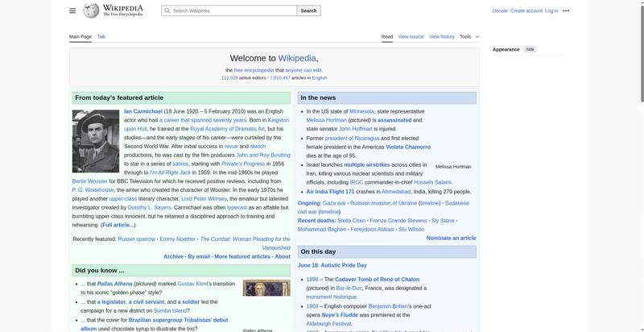Hide the Appearance panel
Screen dimensions: 644x332
coord(530,49)
